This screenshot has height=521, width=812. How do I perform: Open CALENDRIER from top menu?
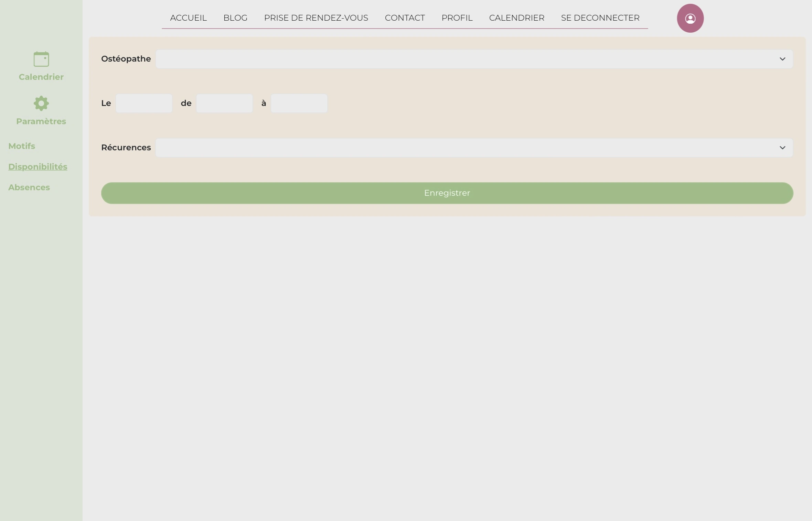(516, 18)
